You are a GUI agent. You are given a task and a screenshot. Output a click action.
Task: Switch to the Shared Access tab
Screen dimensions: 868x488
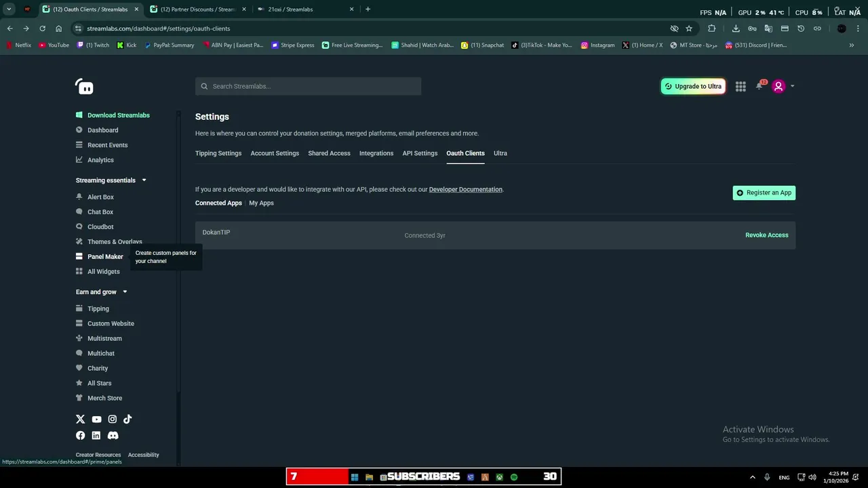click(329, 153)
